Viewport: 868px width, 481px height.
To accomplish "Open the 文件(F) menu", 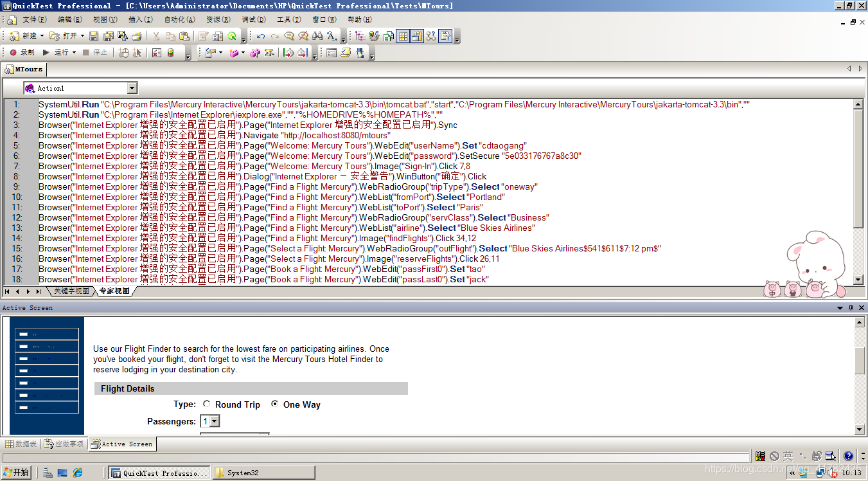I will (34, 20).
